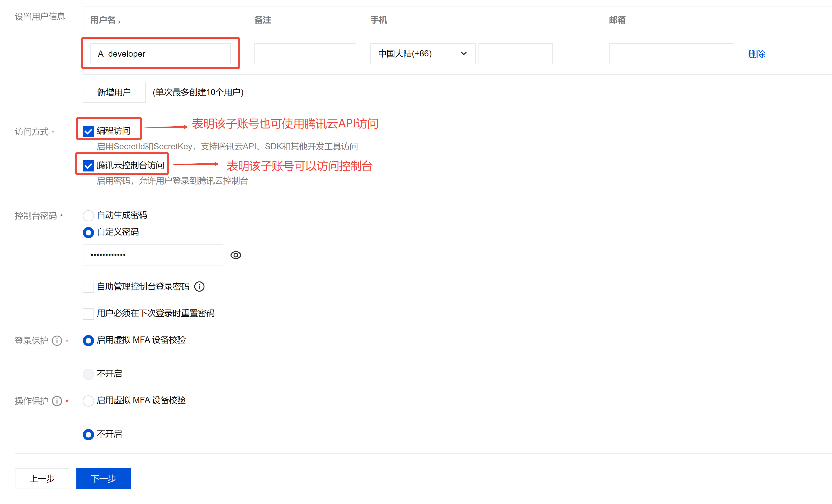
Task: Click the 删除 link in user row
Action: (756, 54)
